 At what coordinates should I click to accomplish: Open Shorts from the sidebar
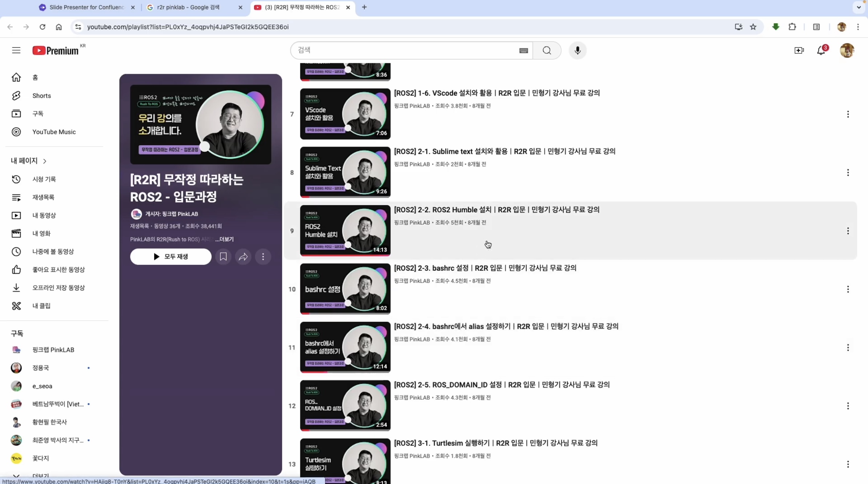[x=41, y=96]
